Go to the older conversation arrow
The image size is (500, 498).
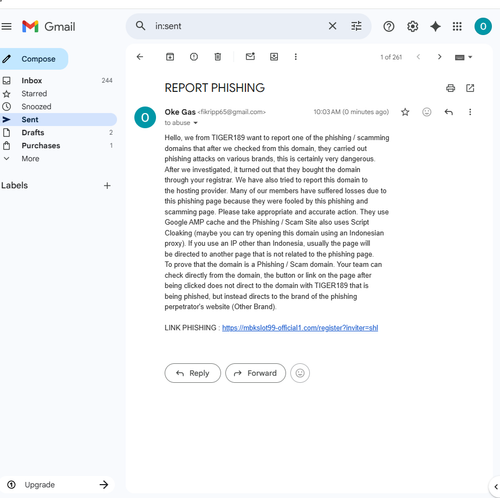tap(439, 57)
